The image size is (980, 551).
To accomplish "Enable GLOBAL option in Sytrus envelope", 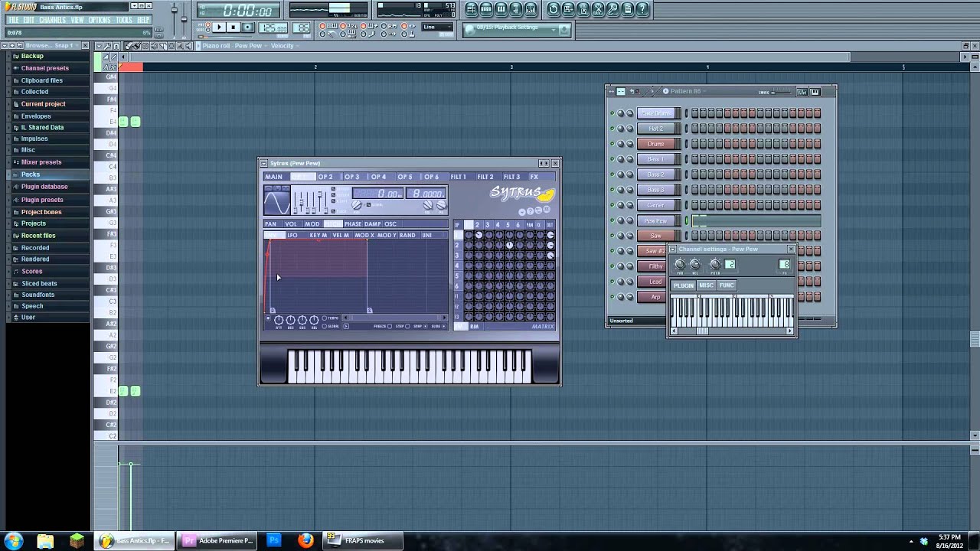I will coord(325,326).
